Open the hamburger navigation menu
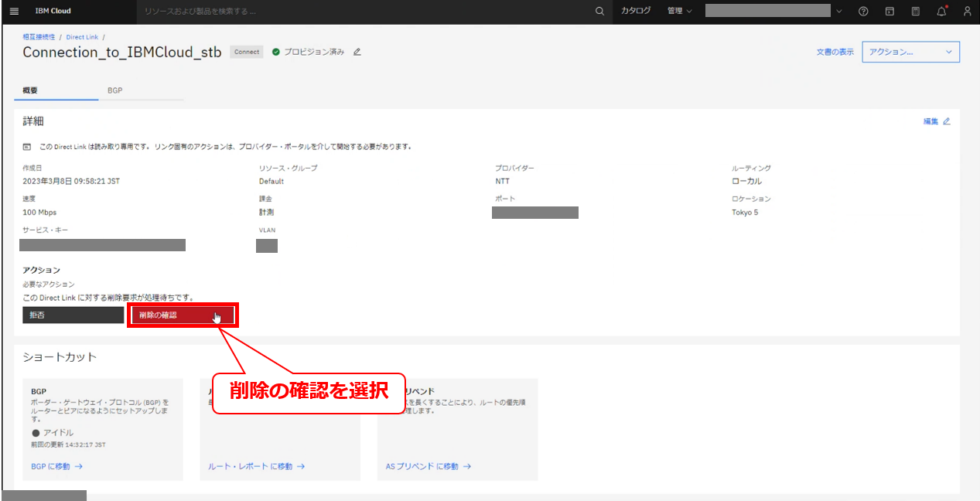Screen dimensions: 980x501 14,12
